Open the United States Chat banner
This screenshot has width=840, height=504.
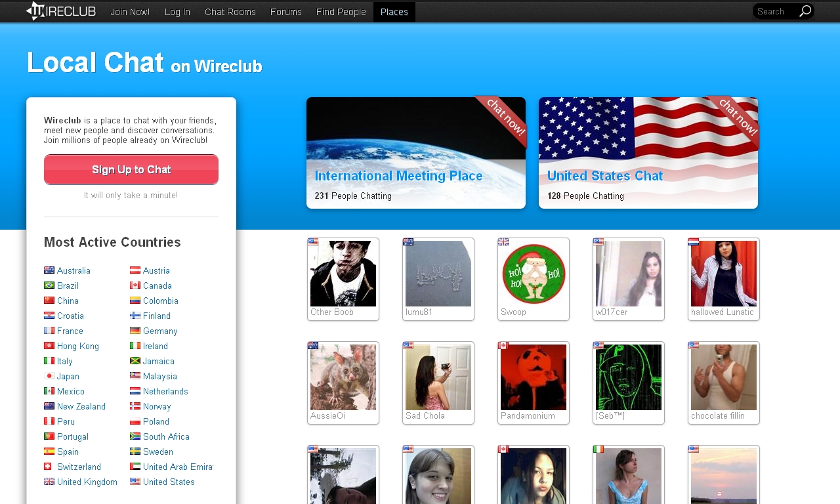[648, 152]
